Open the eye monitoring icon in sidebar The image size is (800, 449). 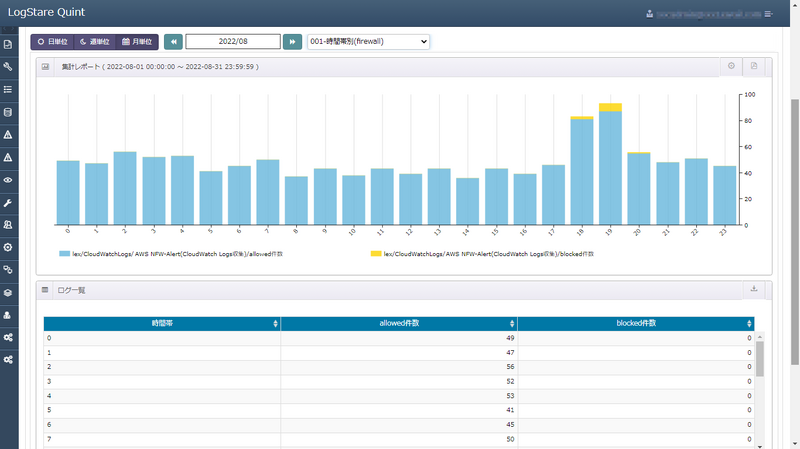(x=8, y=180)
